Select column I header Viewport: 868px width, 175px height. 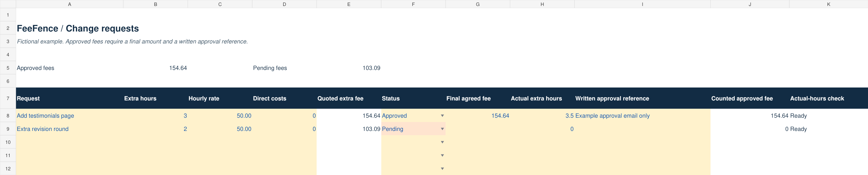643,4
